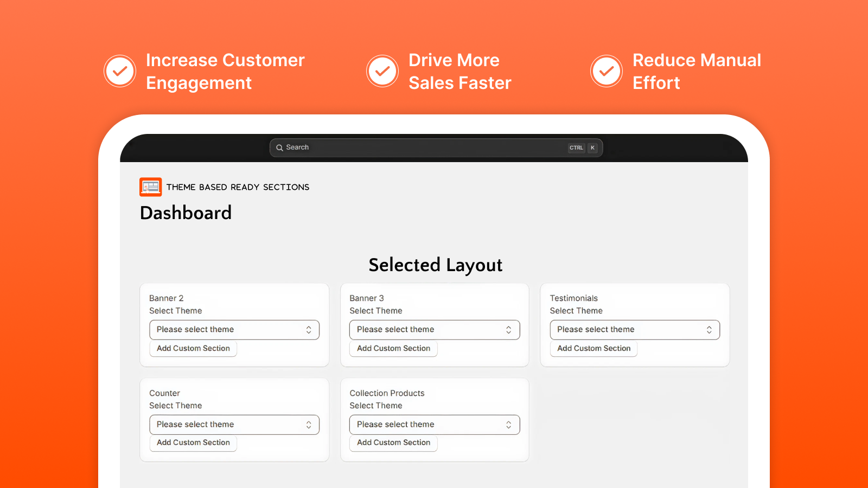This screenshot has height=488, width=868.
Task: Click the Banner 3 card title
Action: 367,298
